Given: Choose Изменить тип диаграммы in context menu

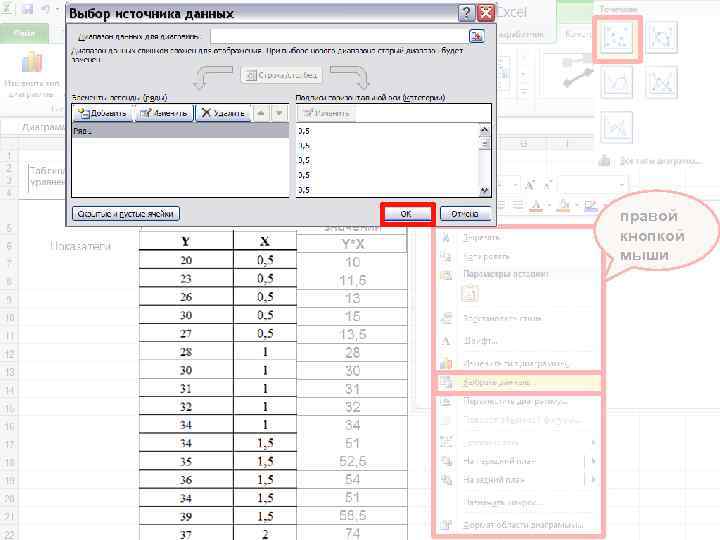Looking at the screenshot, I should pos(516,363).
